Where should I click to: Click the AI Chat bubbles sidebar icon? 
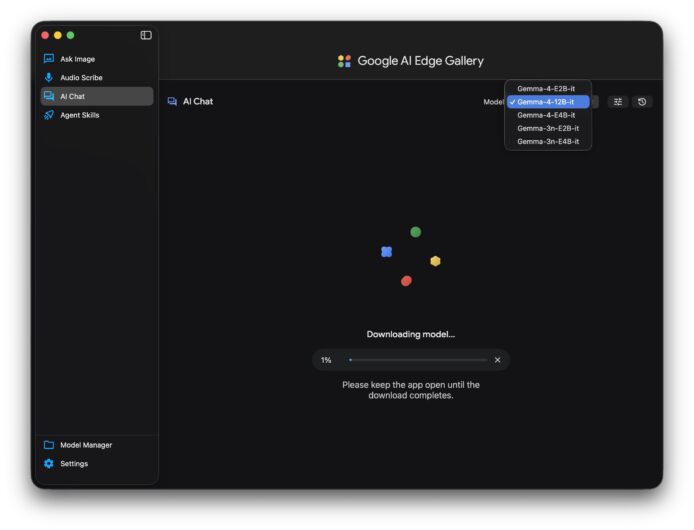click(49, 96)
